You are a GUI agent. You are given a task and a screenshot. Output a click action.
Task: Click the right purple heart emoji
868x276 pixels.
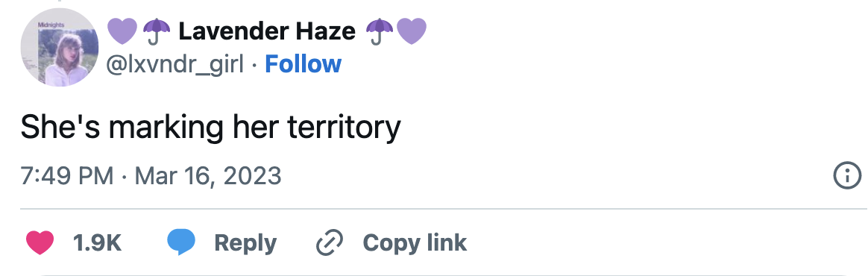(x=412, y=31)
